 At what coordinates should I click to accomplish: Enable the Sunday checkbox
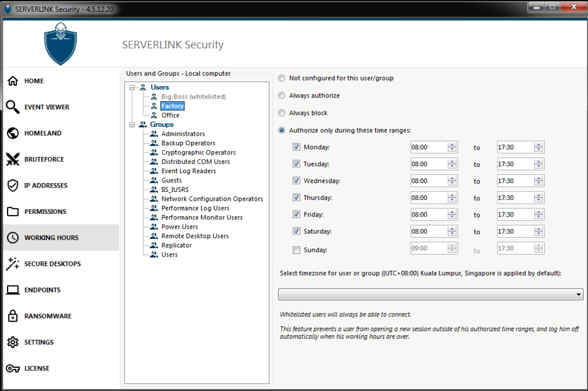click(x=296, y=250)
